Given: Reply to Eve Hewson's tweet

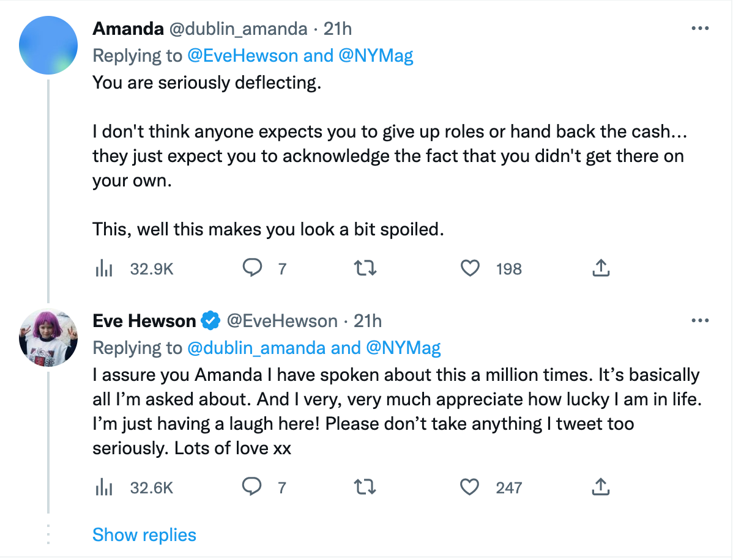Looking at the screenshot, I should [253, 487].
